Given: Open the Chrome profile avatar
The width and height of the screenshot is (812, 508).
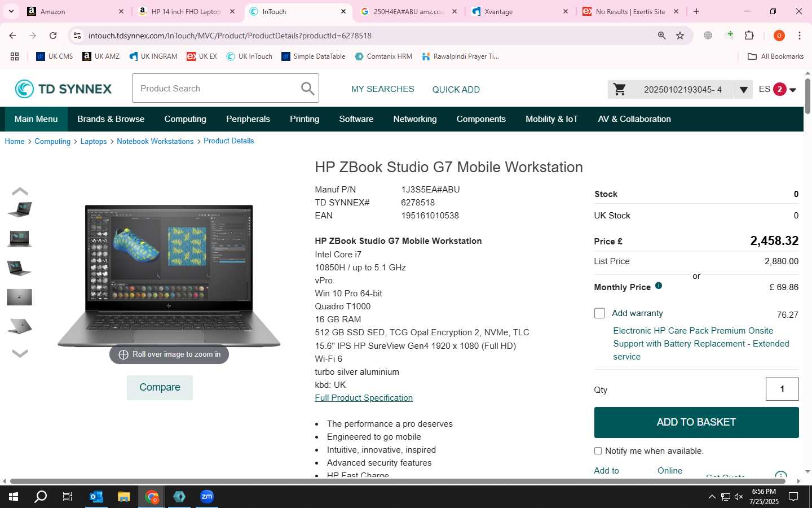Looking at the screenshot, I should [x=779, y=36].
